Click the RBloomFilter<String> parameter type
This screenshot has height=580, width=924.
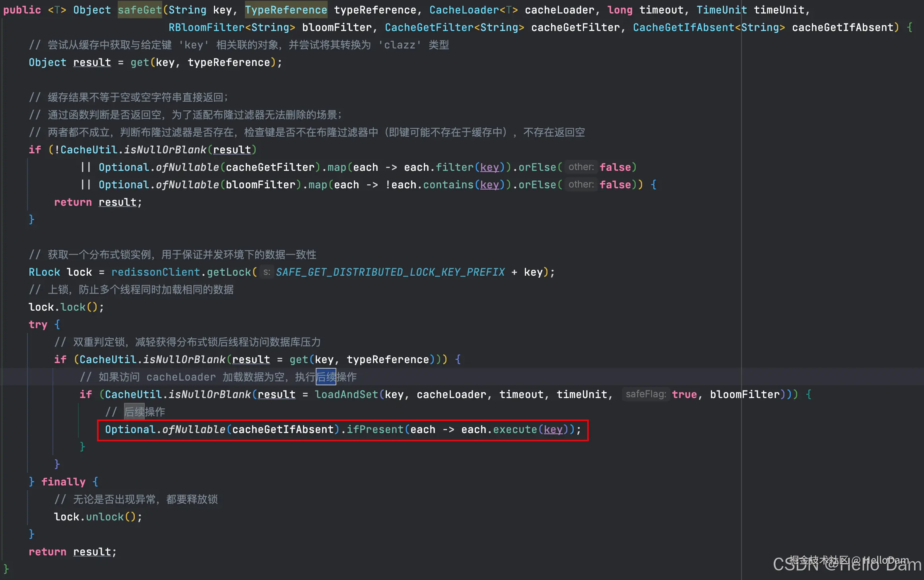tap(232, 27)
